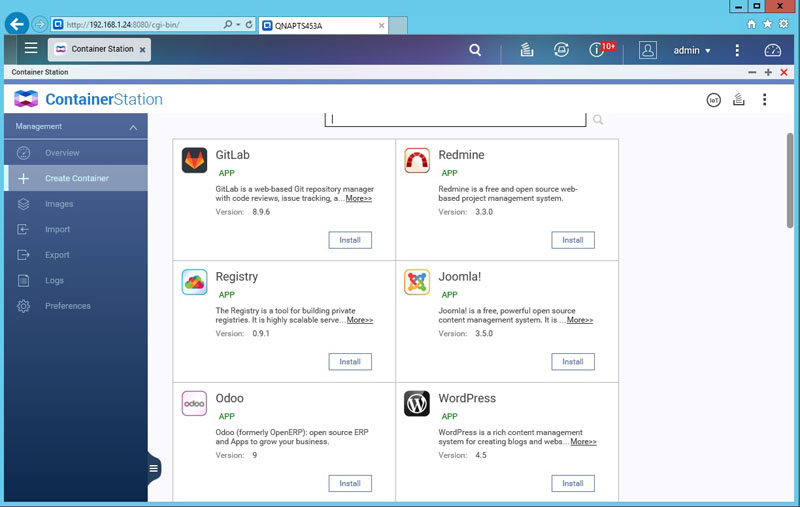Click the Registry app logo icon

194,282
